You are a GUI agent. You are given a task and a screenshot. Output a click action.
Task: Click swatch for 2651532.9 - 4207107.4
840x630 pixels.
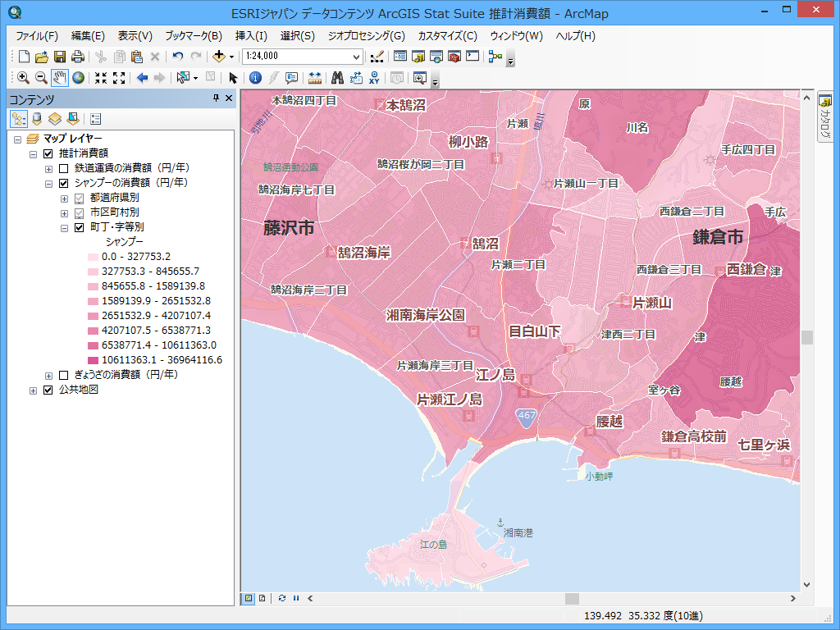tap(93, 316)
